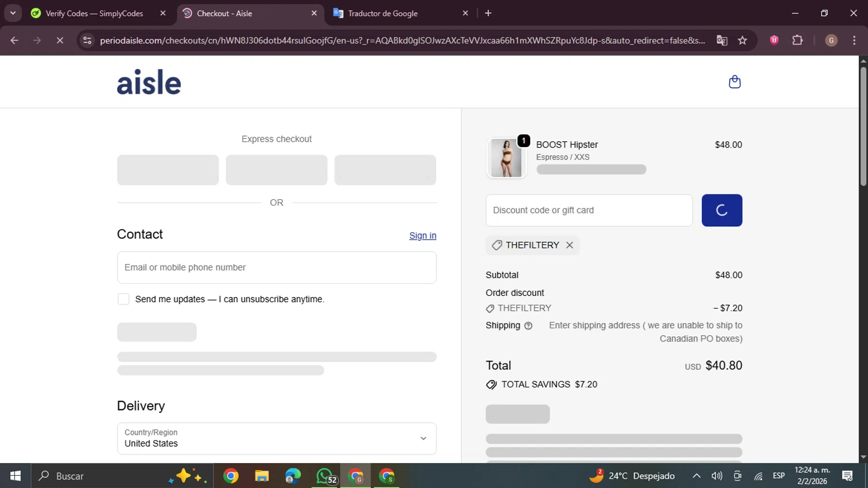Viewport: 868px width, 488px height.
Task: Click the address bar URL
Action: click(402, 41)
